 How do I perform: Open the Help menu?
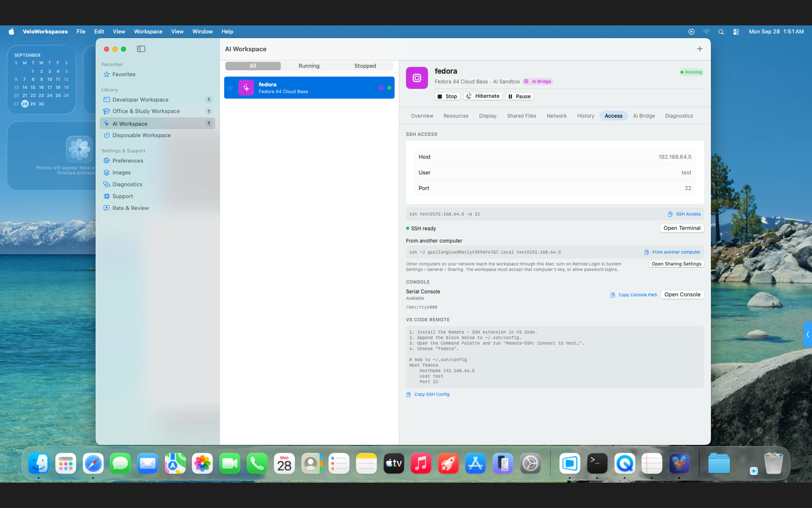coord(227,32)
